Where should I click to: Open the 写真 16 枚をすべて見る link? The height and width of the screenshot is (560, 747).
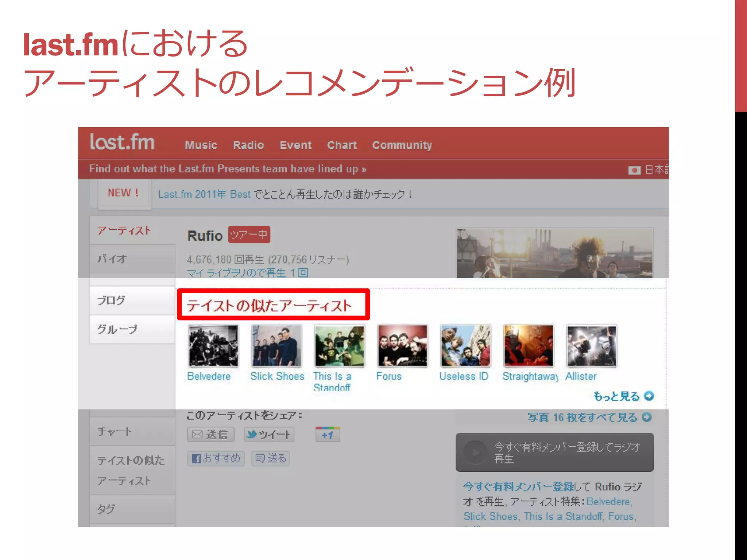coord(582,417)
